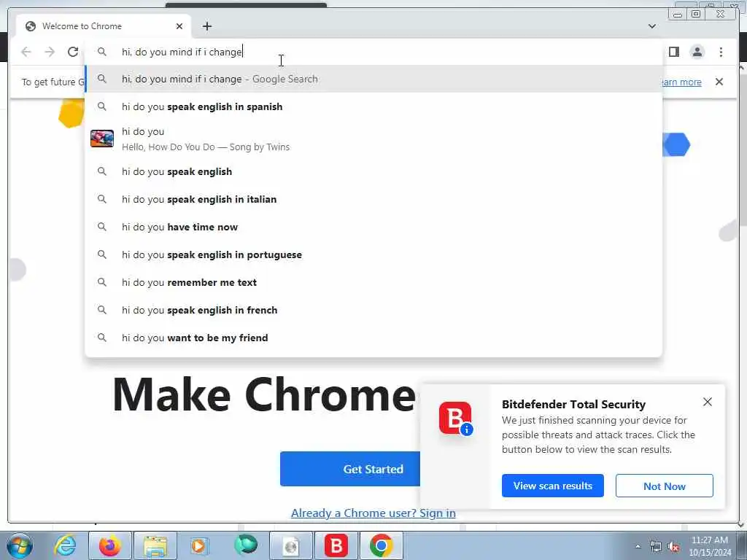Image resolution: width=747 pixels, height=560 pixels.
Task: Open Bitdefender from the taskbar
Action: [x=336, y=545]
